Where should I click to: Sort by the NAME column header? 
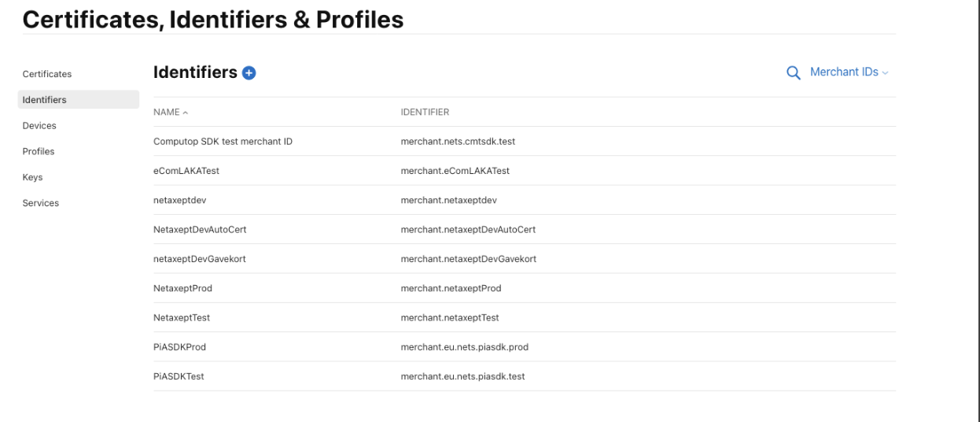click(171, 112)
